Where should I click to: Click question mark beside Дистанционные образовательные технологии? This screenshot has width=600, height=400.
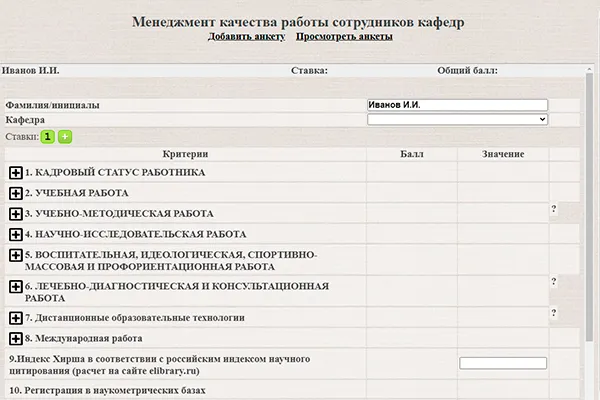pos(553,313)
